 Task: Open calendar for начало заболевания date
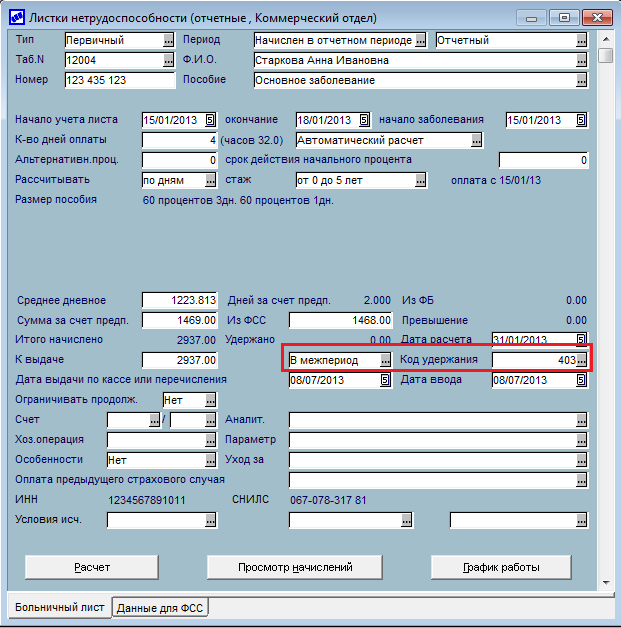581,120
